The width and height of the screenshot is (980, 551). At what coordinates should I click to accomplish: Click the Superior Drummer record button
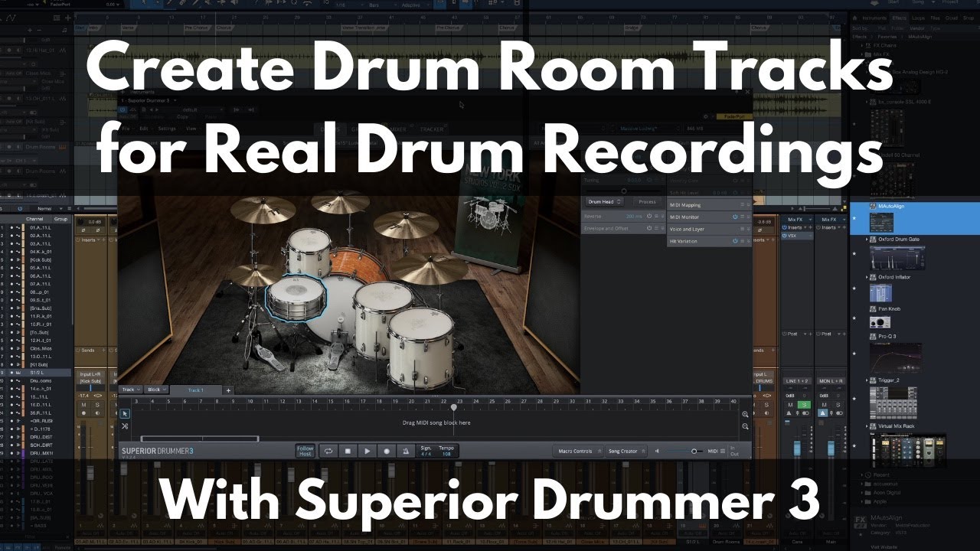click(x=386, y=452)
